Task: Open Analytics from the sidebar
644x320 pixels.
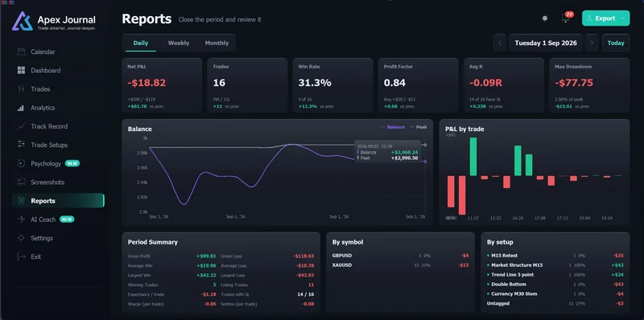Action: [58, 108]
